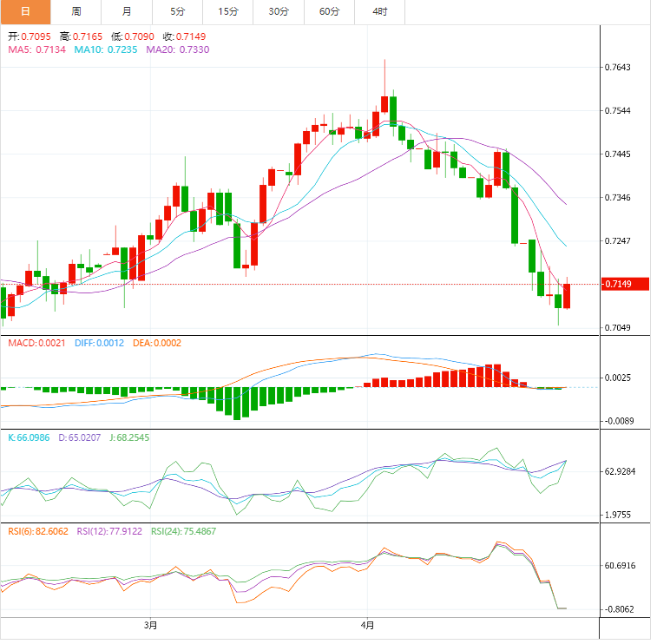Image resolution: width=657 pixels, height=644 pixels.
Task: Select the 日 daily timeframe tab
Action: 25,12
